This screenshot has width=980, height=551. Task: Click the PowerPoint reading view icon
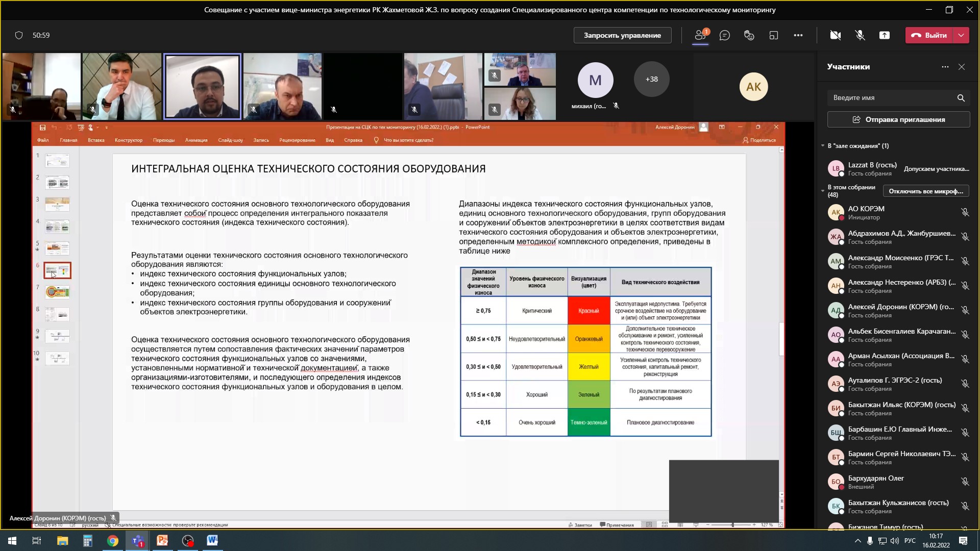(x=680, y=524)
